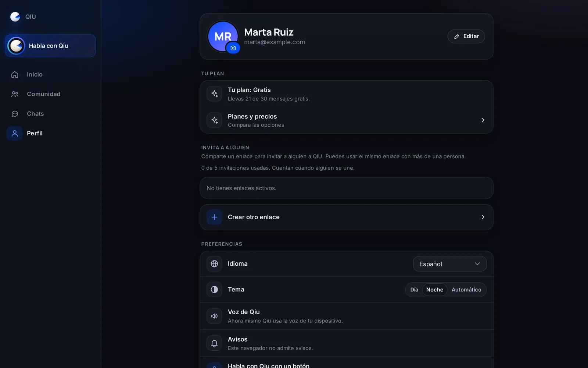Open Comunidad people icon

[x=15, y=94]
